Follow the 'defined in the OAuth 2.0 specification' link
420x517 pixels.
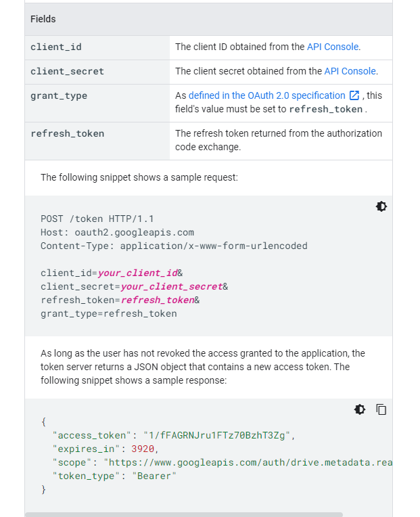click(x=266, y=96)
